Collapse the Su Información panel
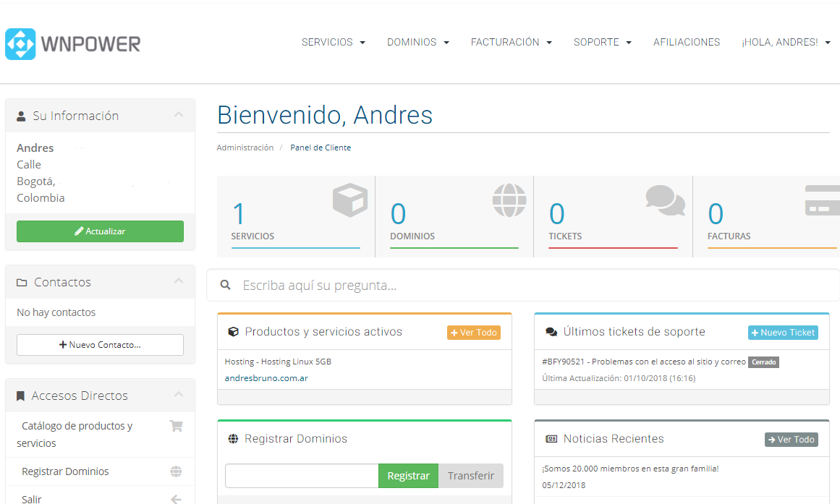This screenshot has width=840, height=504. pos(179,115)
